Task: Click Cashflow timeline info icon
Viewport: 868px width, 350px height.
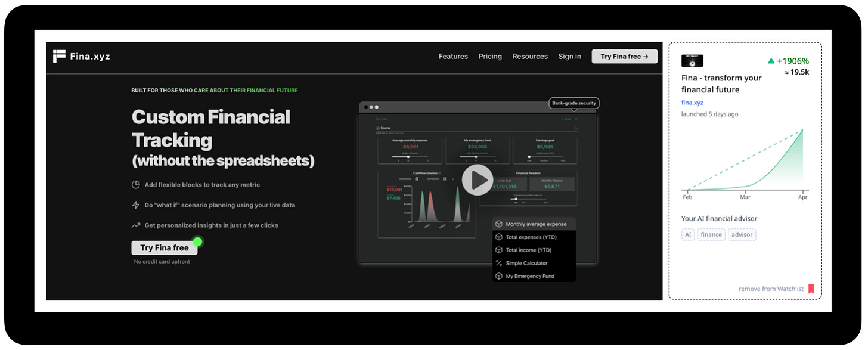Action: pos(439,173)
